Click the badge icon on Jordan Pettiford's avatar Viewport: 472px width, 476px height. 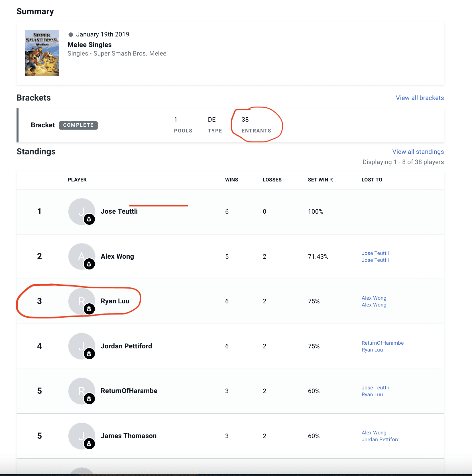click(89, 354)
